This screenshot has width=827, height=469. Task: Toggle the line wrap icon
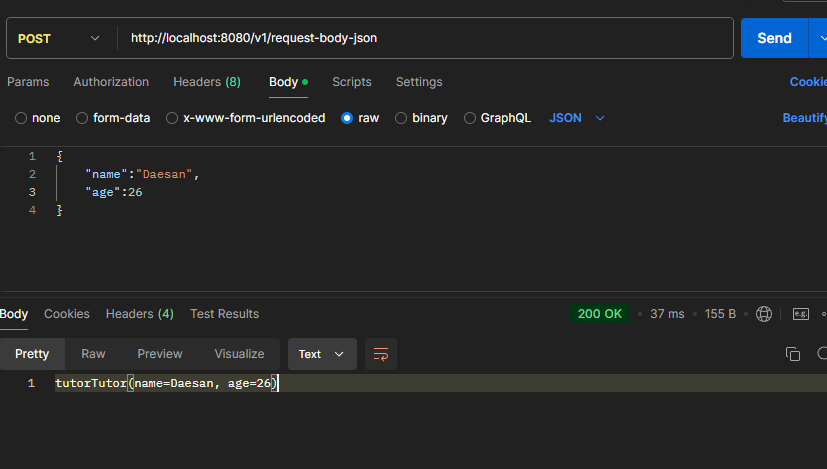coord(381,354)
